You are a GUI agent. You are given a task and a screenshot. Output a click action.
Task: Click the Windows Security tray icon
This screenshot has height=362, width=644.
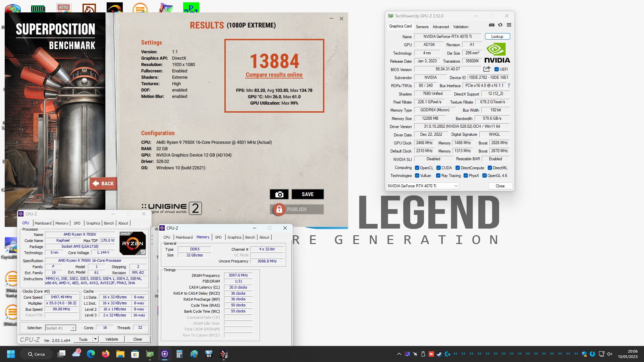click(x=584, y=354)
